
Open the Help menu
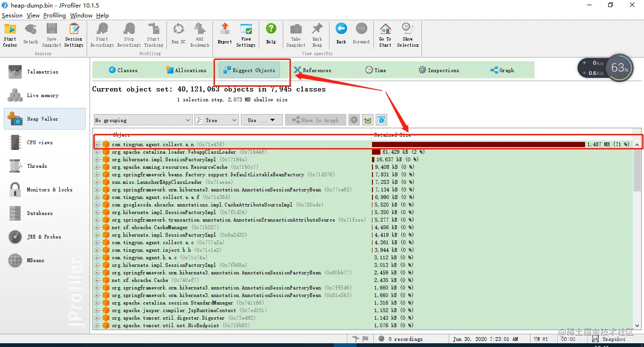coord(102,15)
